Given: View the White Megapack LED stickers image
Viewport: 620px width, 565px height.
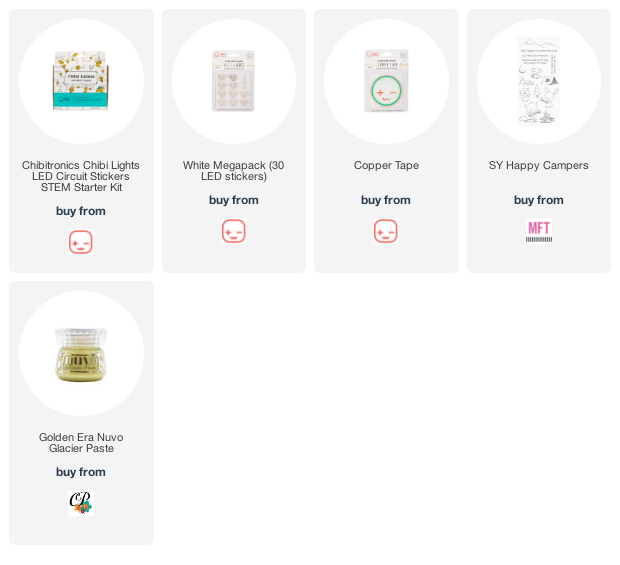Looking at the screenshot, I should pos(233,81).
